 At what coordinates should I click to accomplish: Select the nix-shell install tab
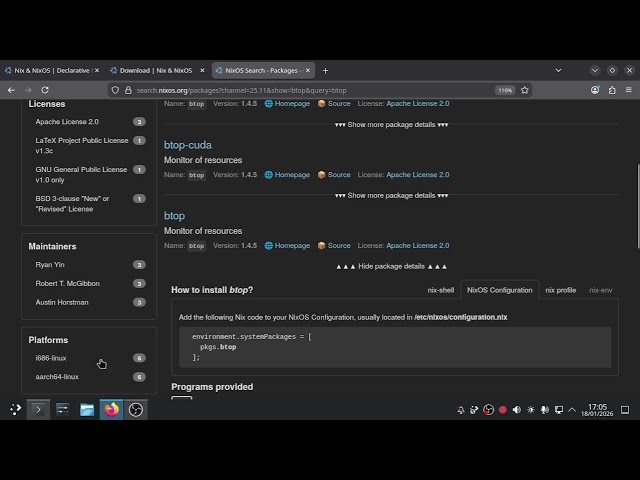point(440,290)
